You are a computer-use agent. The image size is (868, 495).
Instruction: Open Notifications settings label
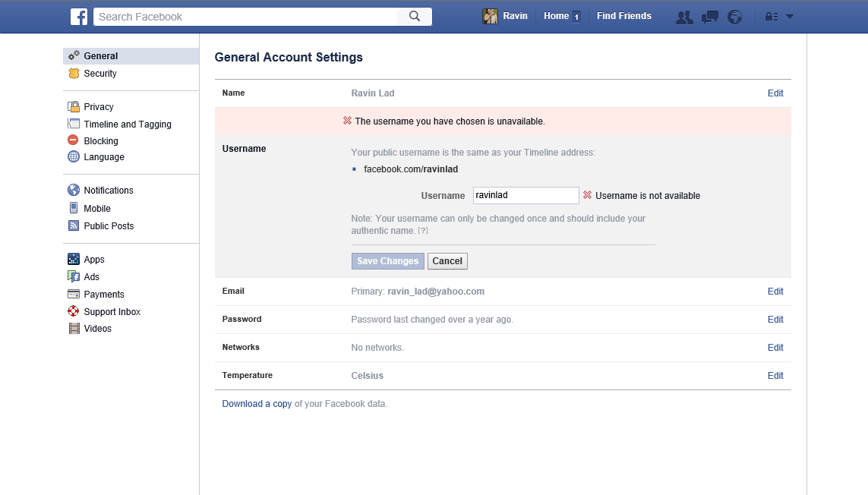coord(109,190)
